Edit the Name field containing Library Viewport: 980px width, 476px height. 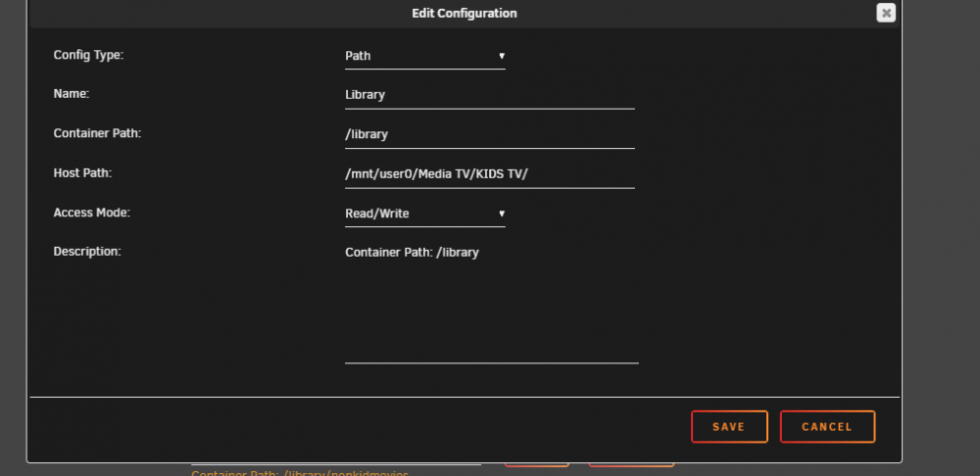pos(489,96)
